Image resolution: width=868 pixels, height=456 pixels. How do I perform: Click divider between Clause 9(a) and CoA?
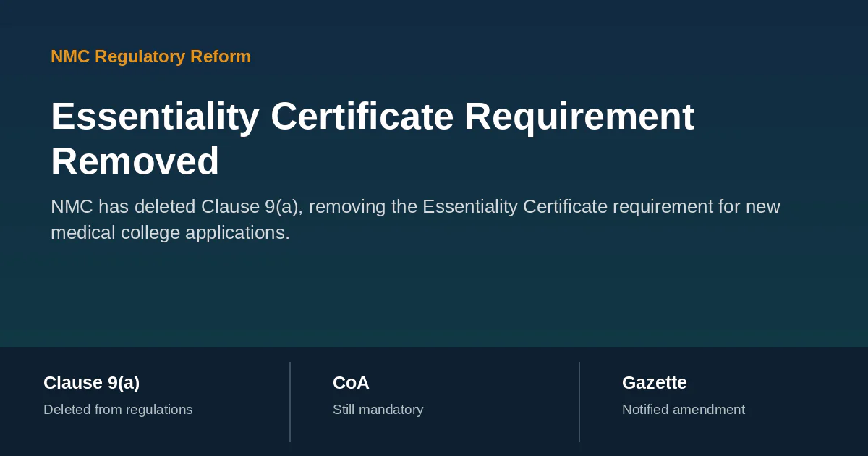290,402
